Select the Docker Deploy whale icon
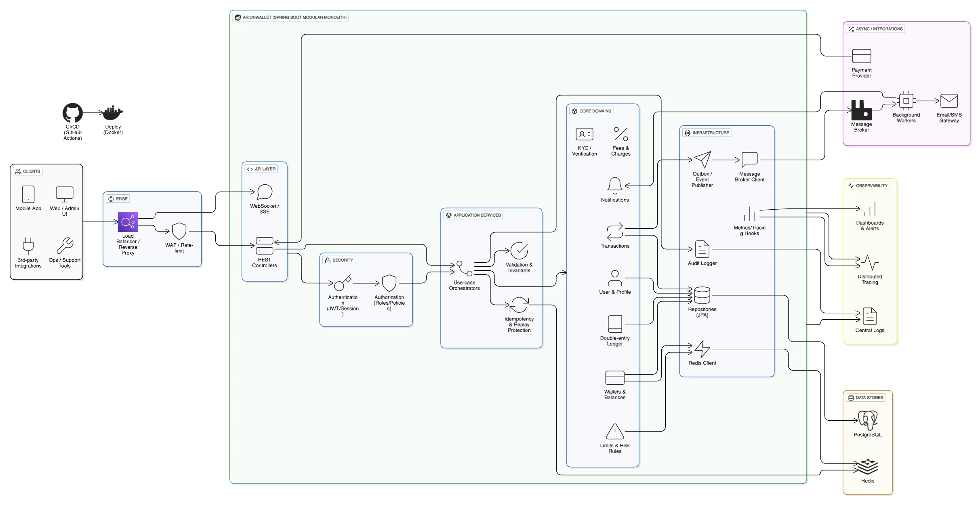This screenshot has width=980, height=512. tap(113, 113)
